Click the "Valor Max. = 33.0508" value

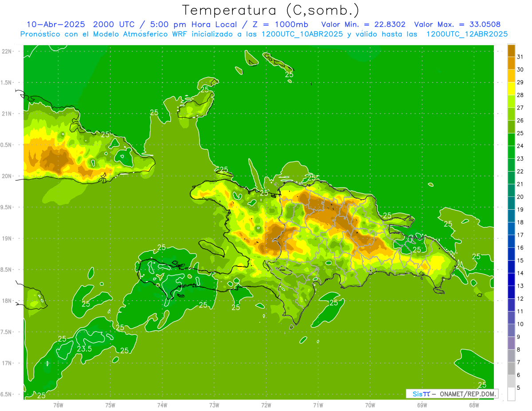(x=457, y=24)
